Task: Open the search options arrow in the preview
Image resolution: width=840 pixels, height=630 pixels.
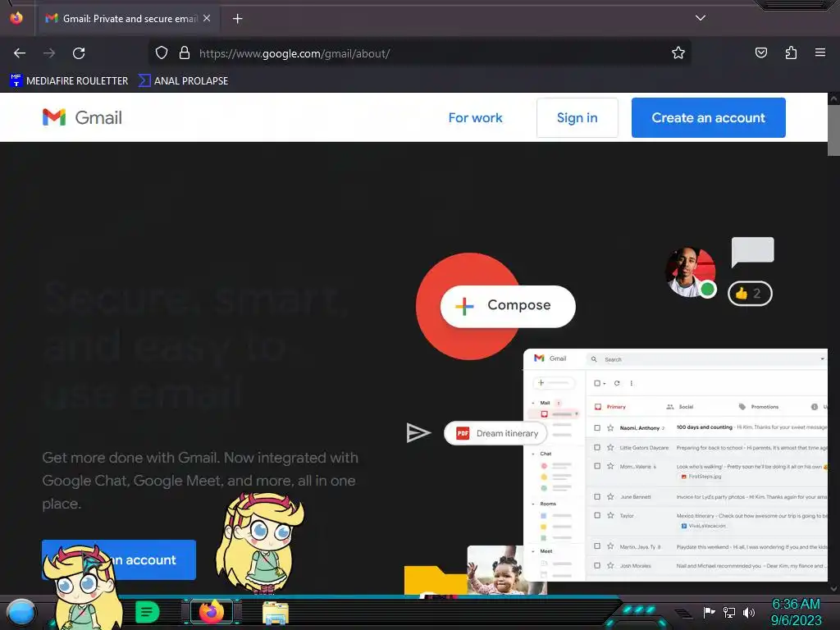Action: point(822,359)
